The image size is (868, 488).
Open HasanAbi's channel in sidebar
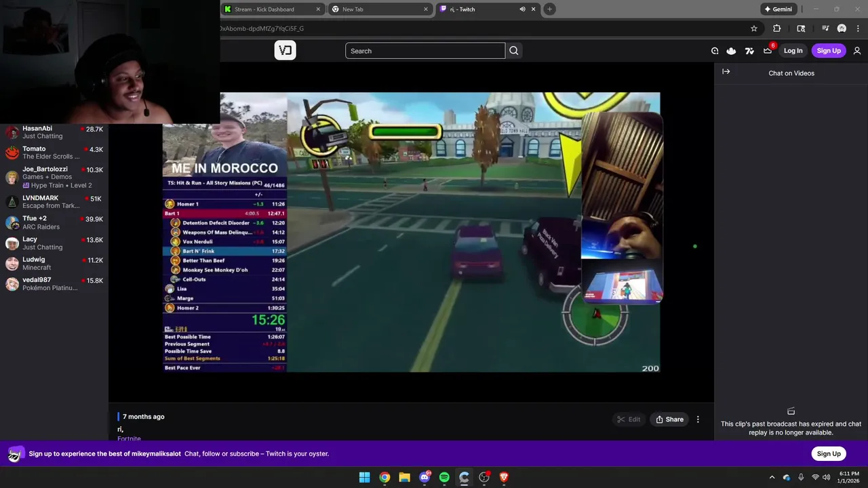point(54,132)
